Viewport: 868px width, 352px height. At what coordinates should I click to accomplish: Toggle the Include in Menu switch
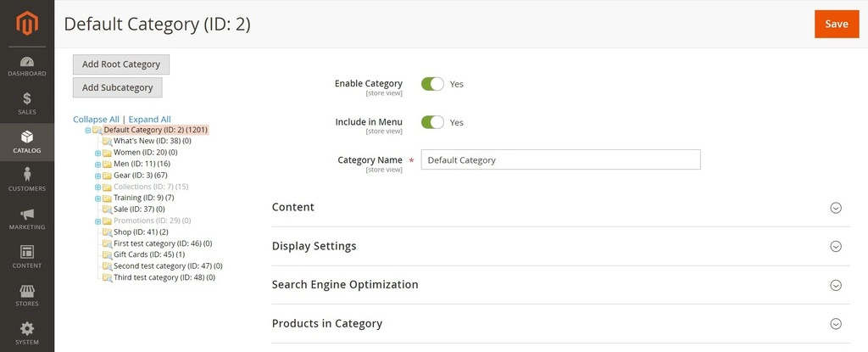point(432,122)
